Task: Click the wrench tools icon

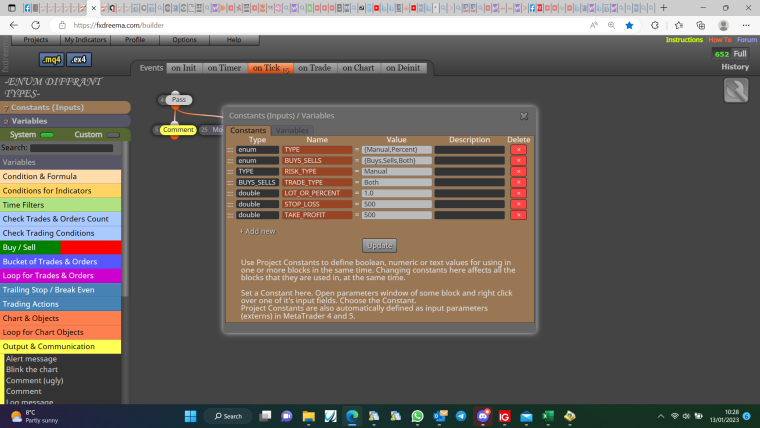Action: pyautogui.click(x=736, y=91)
